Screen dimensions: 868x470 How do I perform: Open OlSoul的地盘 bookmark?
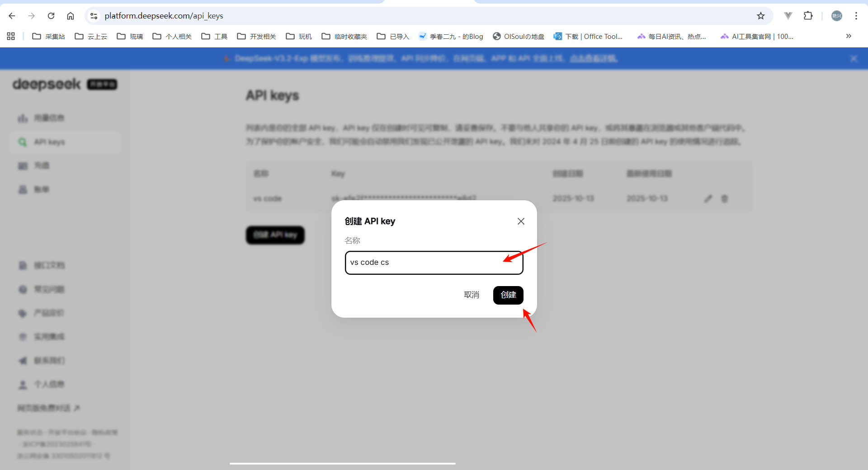(519, 36)
